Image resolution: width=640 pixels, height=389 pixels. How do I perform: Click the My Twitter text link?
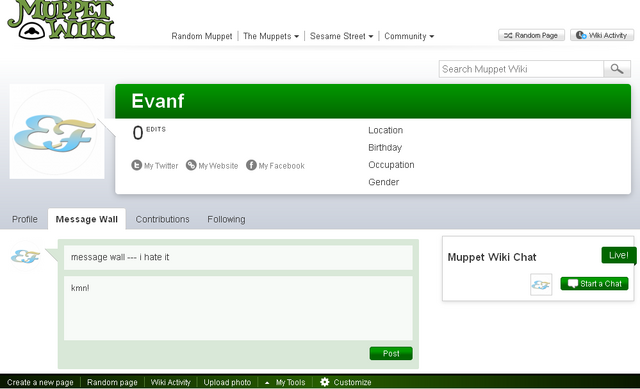(x=161, y=166)
